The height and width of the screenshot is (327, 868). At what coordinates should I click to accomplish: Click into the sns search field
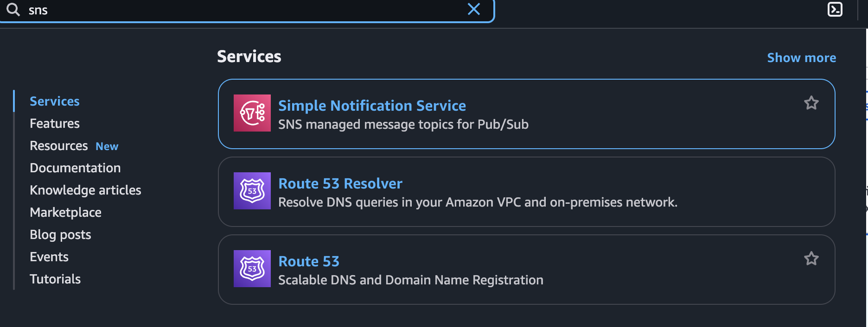(x=246, y=10)
